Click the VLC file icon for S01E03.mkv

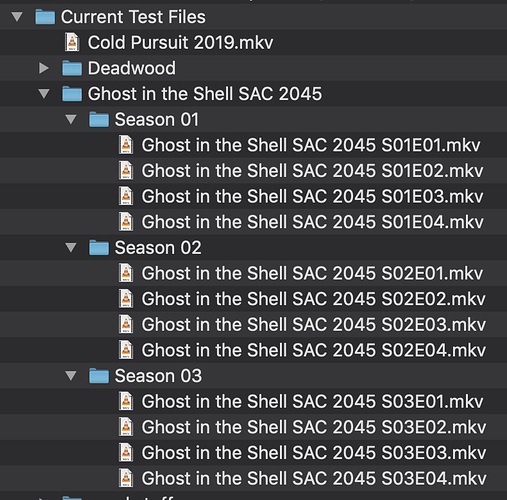126,196
